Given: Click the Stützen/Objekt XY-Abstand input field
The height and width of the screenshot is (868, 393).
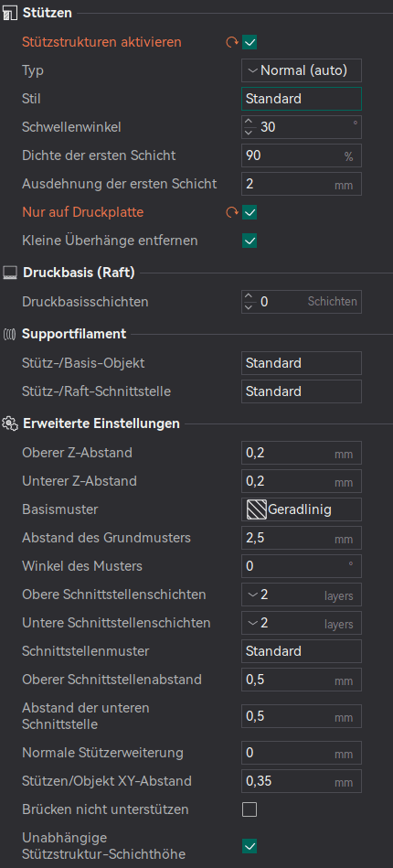Looking at the screenshot, I should coord(302,781).
